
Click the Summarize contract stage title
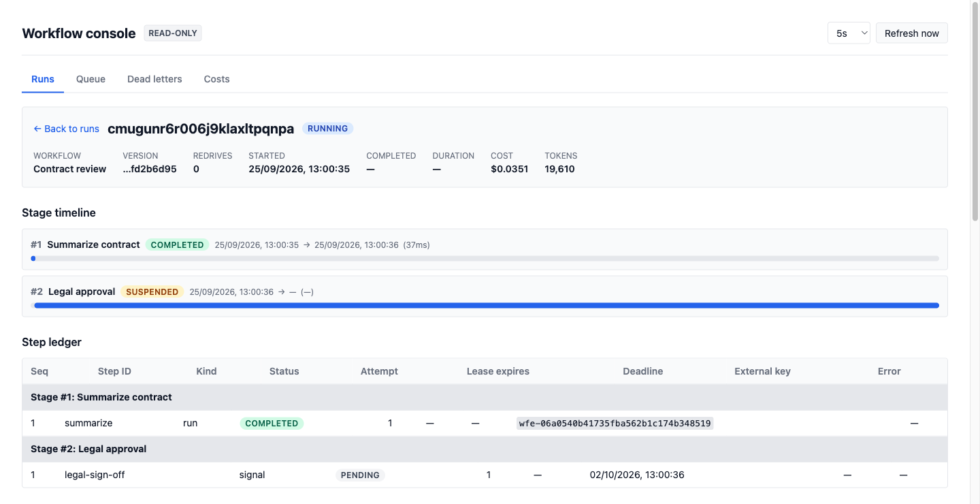[x=93, y=245]
